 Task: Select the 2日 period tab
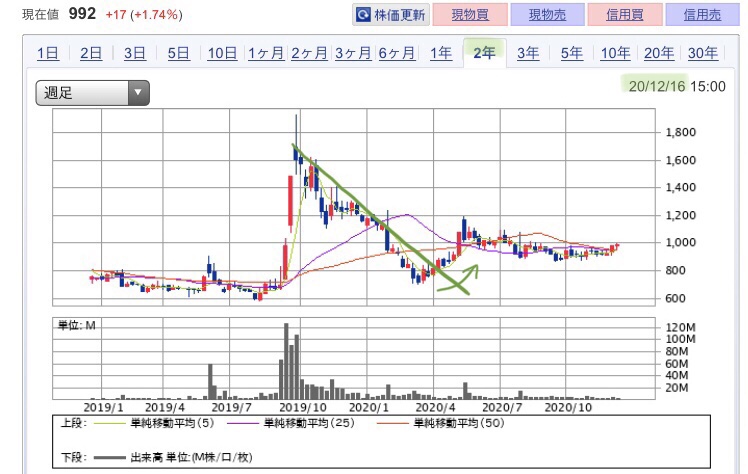[x=91, y=53]
